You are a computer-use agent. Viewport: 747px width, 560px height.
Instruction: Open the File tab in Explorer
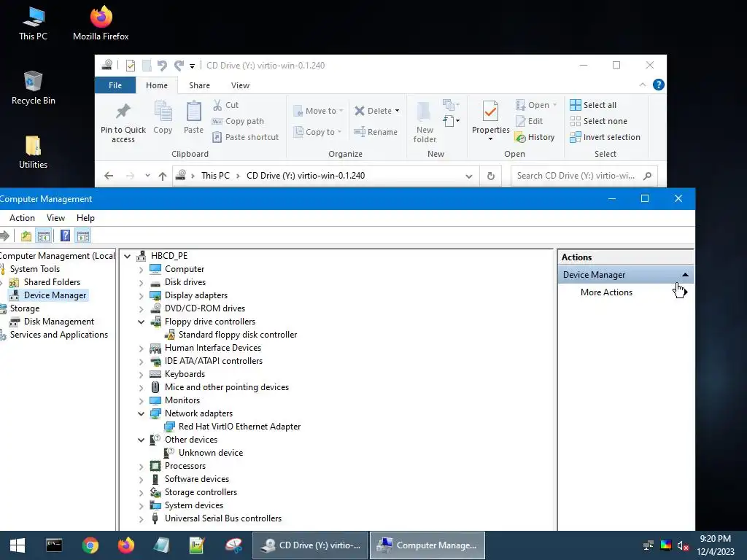point(115,85)
